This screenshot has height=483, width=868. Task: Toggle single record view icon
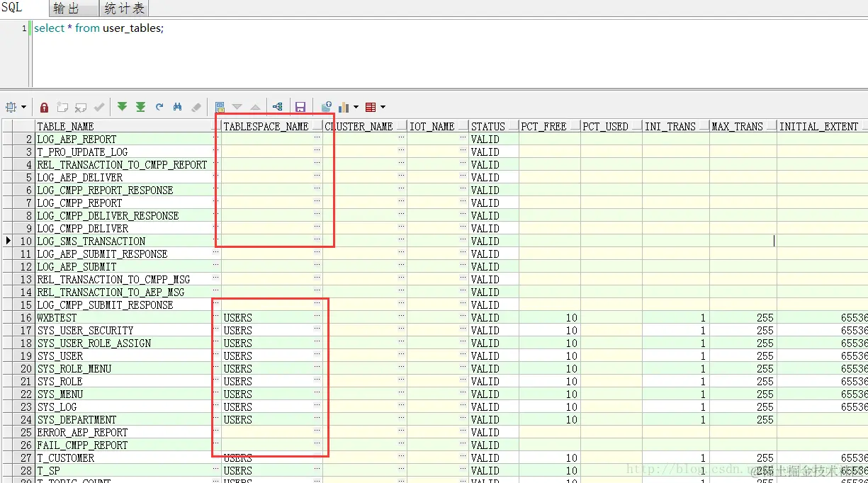[220, 107]
